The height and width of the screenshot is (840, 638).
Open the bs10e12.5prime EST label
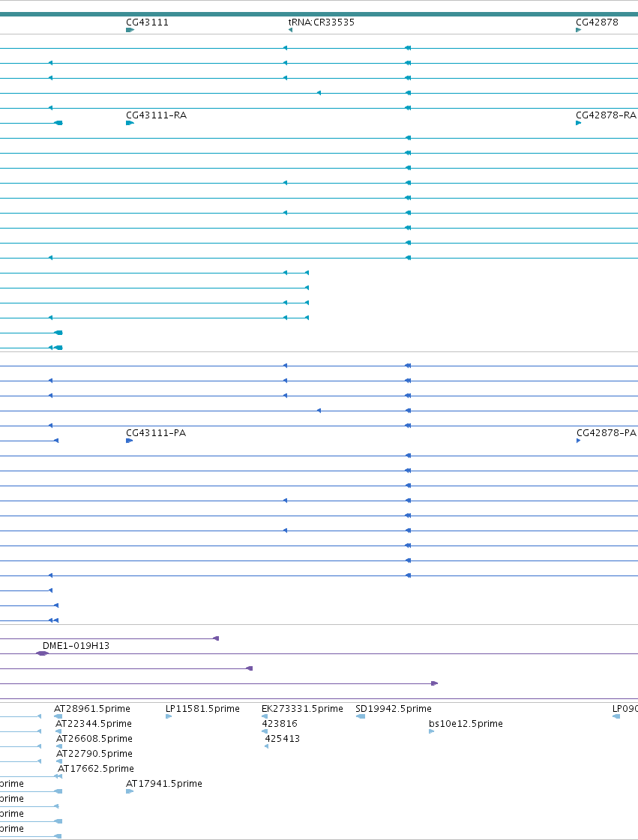pyautogui.click(x=466, y=724)
